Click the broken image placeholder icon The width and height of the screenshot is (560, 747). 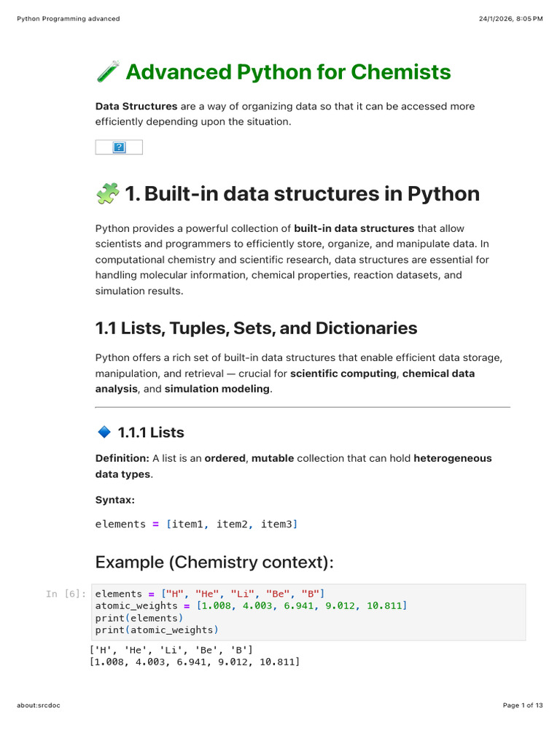click(119, 147)
